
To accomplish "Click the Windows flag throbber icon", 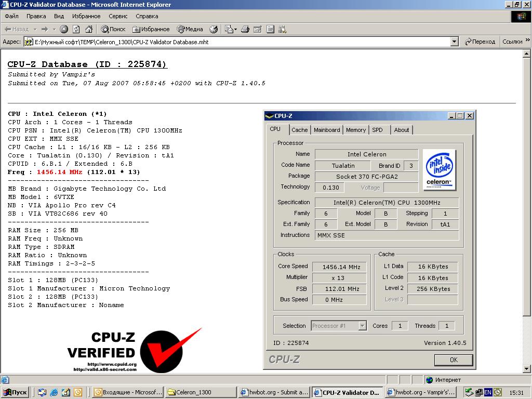I will tap(521, 17).
